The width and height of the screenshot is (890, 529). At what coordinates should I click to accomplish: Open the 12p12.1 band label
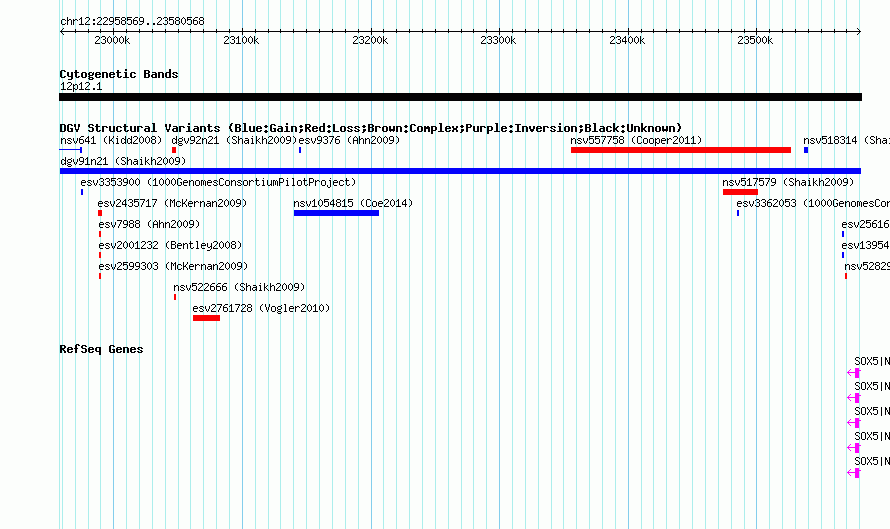pyautogui.click(x=81, y=86)
